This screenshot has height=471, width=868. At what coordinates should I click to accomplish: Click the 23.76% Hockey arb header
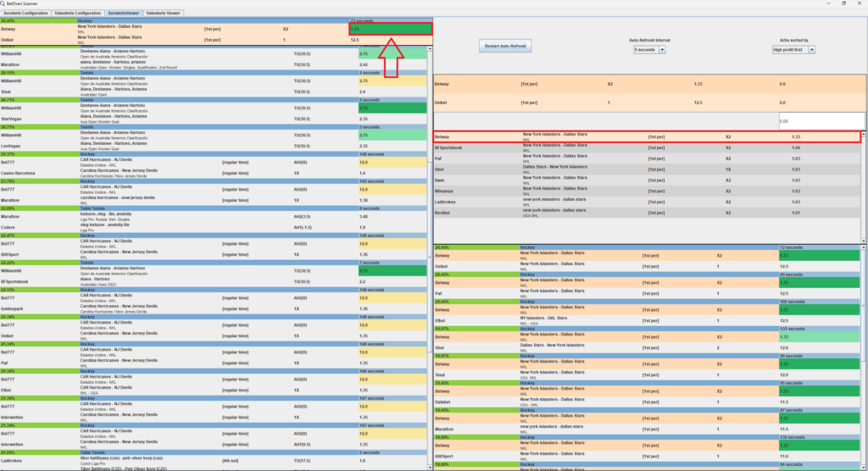pyautogui.click(x=214, y=181)
